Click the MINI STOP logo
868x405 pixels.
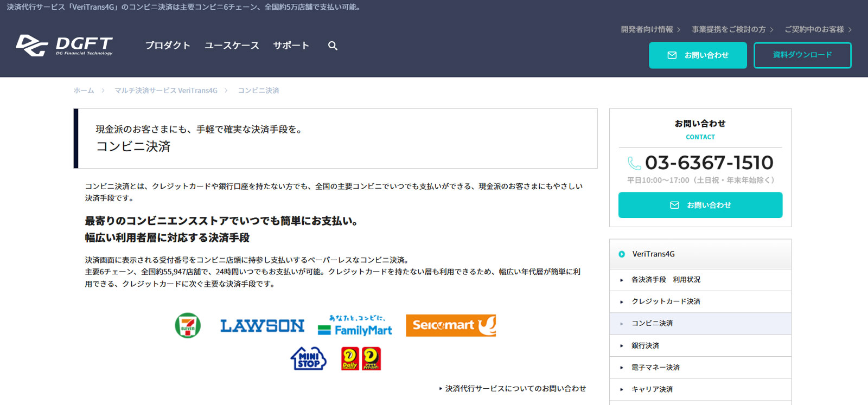coord(308,358)
